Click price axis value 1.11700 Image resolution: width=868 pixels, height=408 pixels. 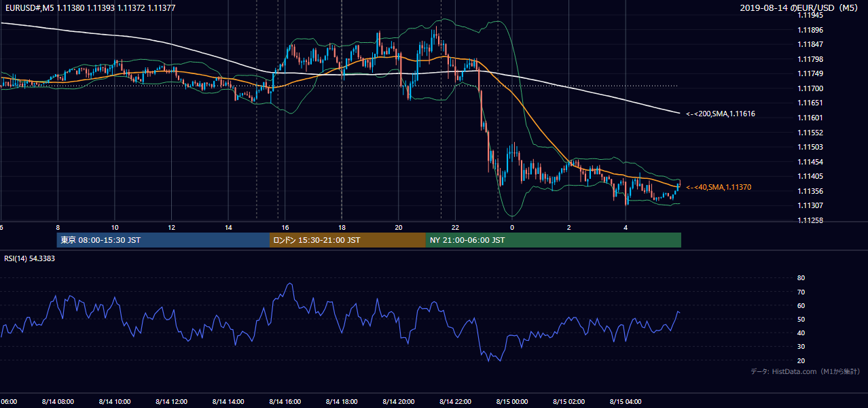810,88
